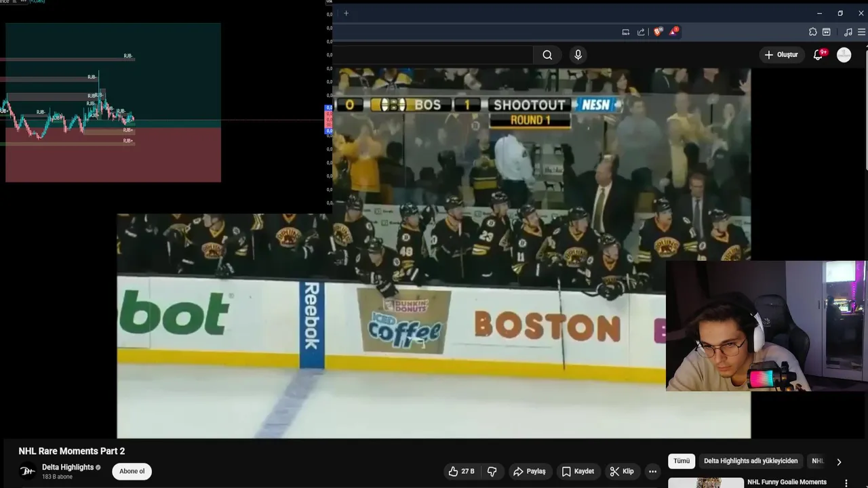Open the Delta Highlights channel avatar
The height and width of the screenshot is (488, 868).
27,471
